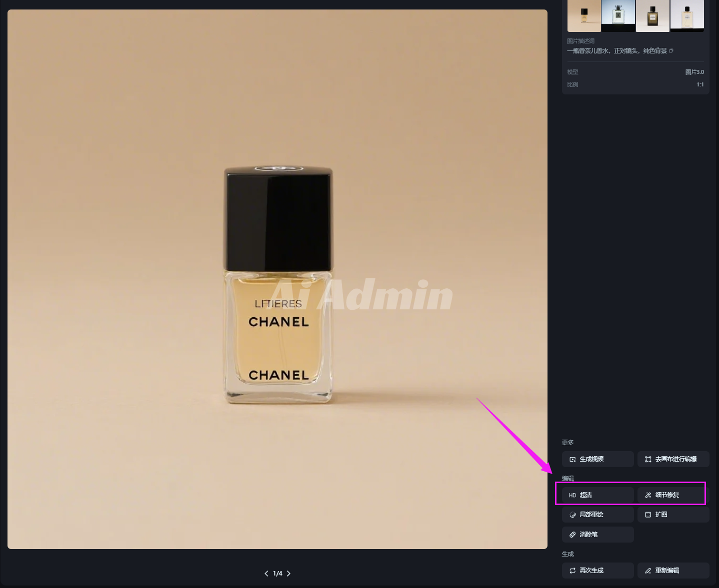Viewport: 719px width, 588px height.
Task: Choose 局部重绘 partial redraw tool
Action: click(597, 515)
